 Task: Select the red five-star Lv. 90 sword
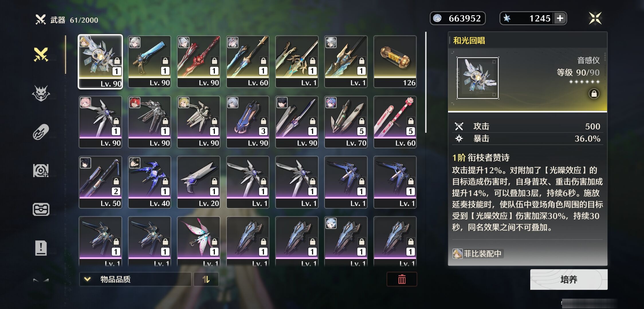(x=199, y=62)
